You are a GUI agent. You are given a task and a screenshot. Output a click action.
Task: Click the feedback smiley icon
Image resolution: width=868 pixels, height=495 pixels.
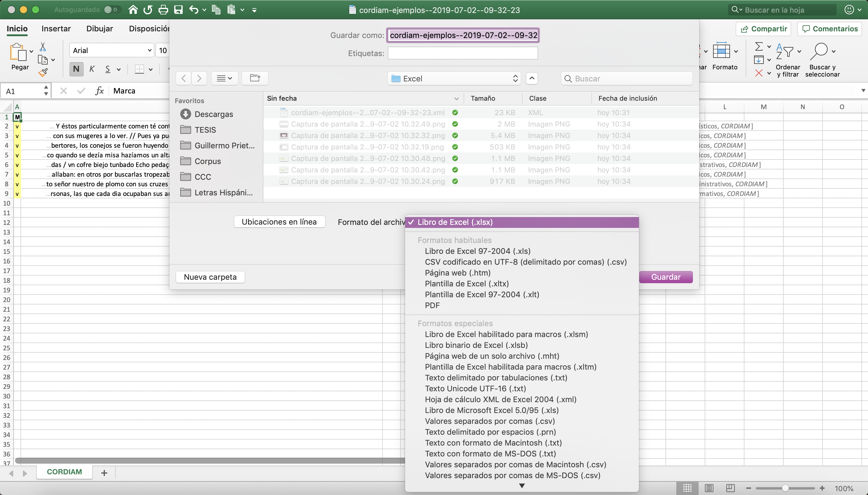coord(849,10)
